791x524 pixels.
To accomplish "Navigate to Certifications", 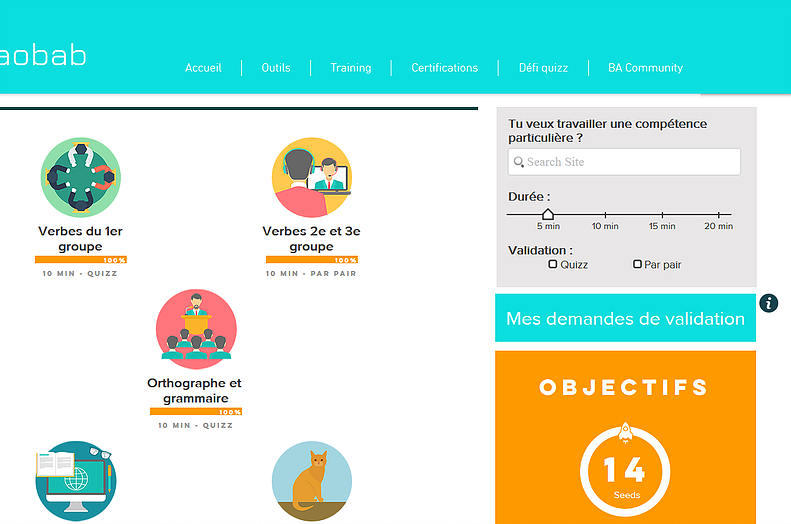I will [445, 68].
